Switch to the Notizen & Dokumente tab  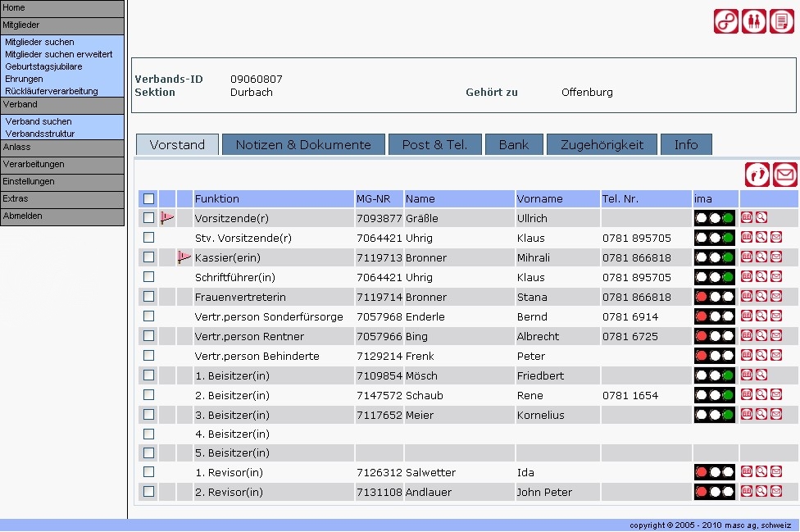[303, 145]
